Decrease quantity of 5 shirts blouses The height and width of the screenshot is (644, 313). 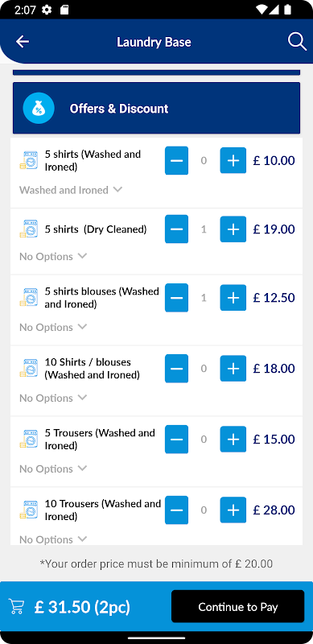click(x=177, y=298)
